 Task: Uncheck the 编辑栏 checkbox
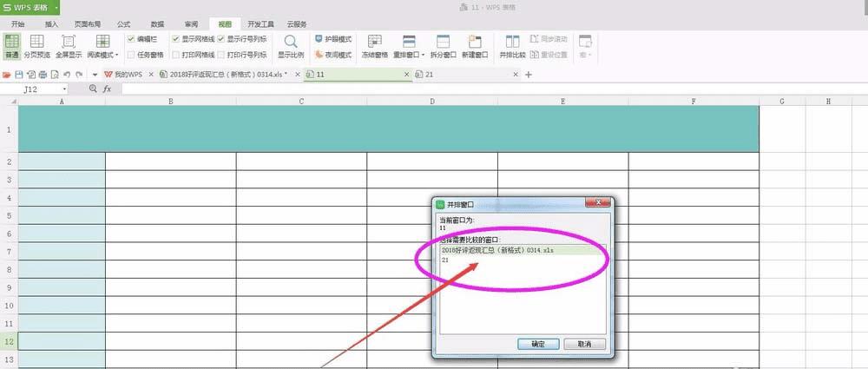(x=131, y=39)
